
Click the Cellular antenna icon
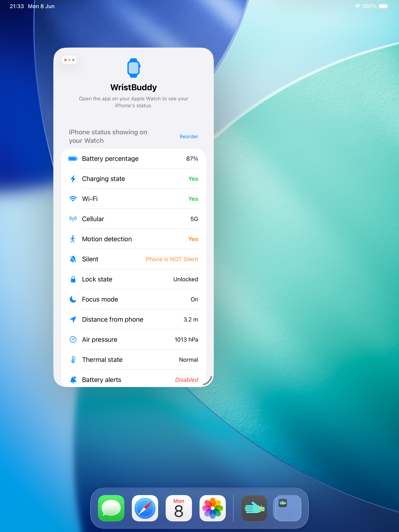[73, 219]
